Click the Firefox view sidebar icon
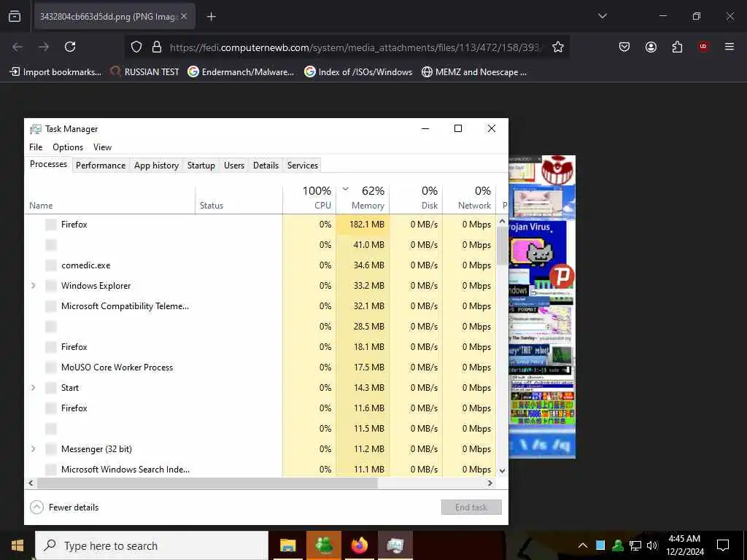The image size is (747, 560). tap(15, 16)
